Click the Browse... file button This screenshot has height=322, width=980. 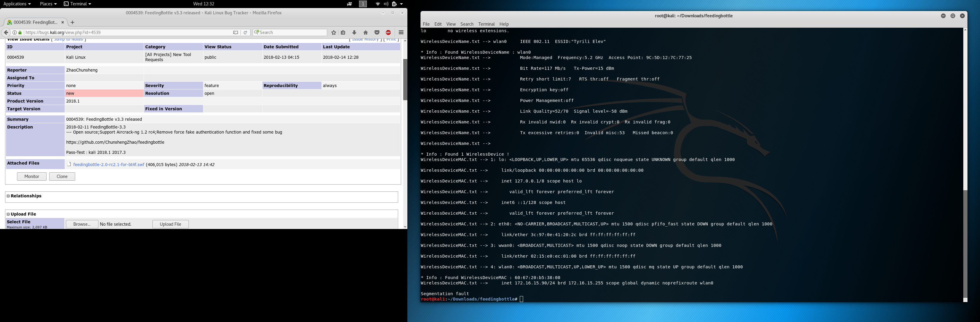[82, 224]
